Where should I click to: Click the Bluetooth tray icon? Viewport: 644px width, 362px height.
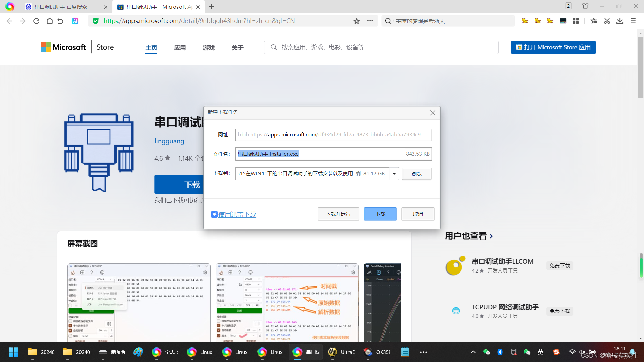click(500, 352)
